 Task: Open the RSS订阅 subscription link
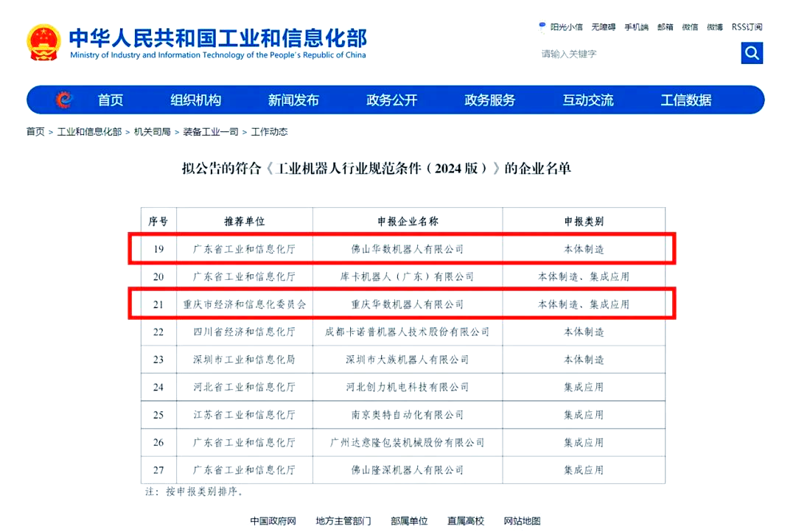click(x=745, y=27)
